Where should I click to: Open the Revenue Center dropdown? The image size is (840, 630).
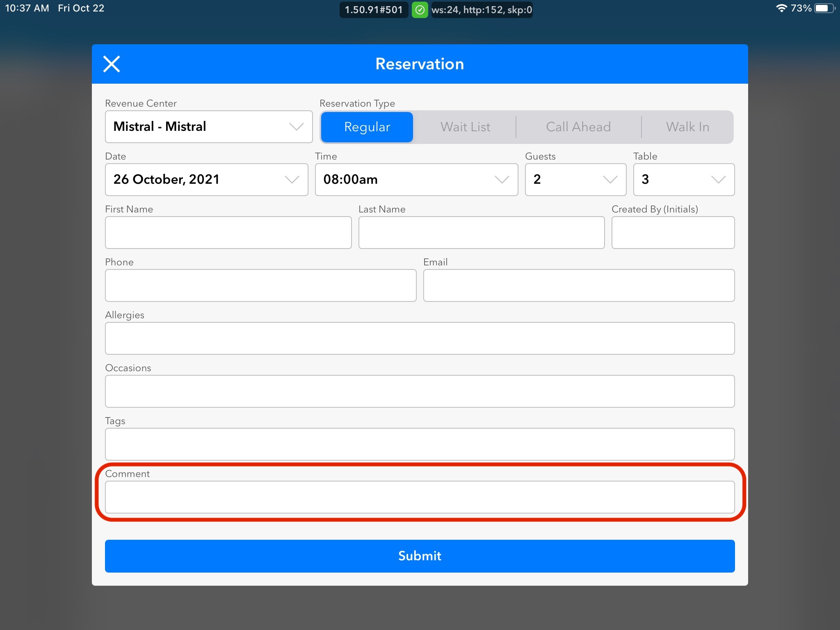point(209,127)
